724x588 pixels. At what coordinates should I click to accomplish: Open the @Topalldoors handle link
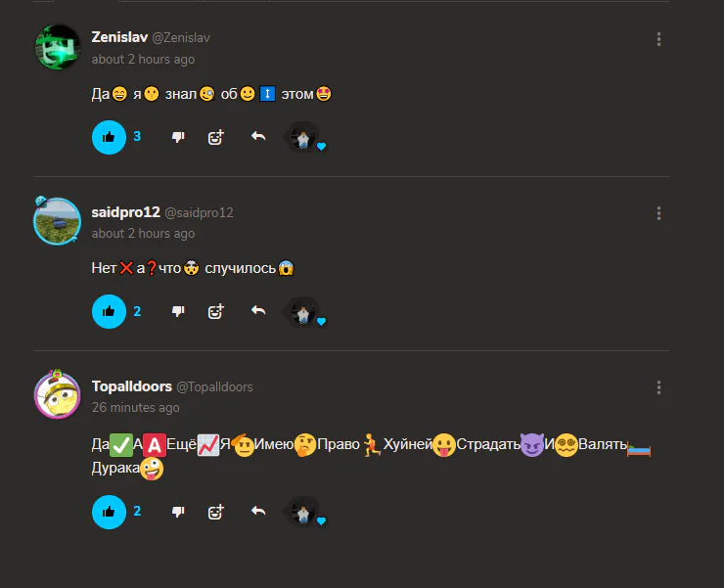214,387
